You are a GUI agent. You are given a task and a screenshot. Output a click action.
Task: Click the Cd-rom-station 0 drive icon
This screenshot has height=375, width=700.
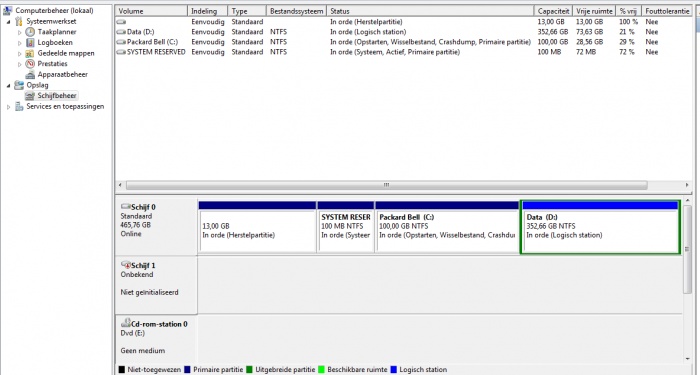pyautogui.click(x=126, y=323)
